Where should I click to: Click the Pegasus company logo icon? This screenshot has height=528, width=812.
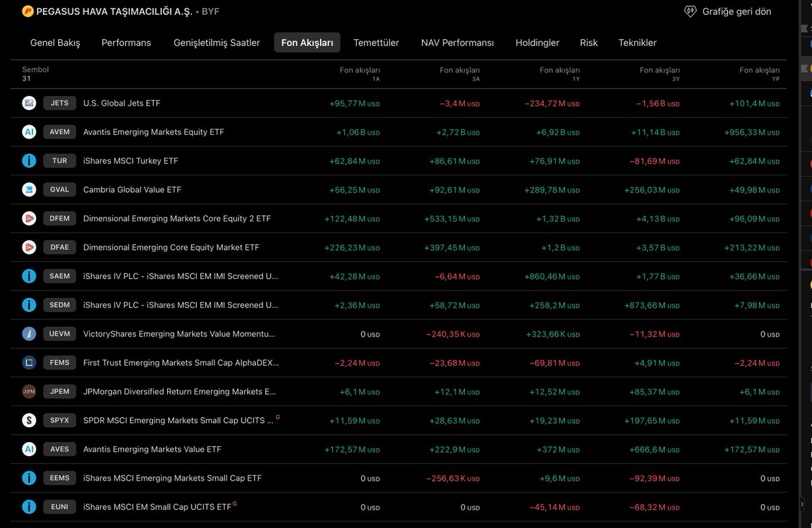[28, 12]
